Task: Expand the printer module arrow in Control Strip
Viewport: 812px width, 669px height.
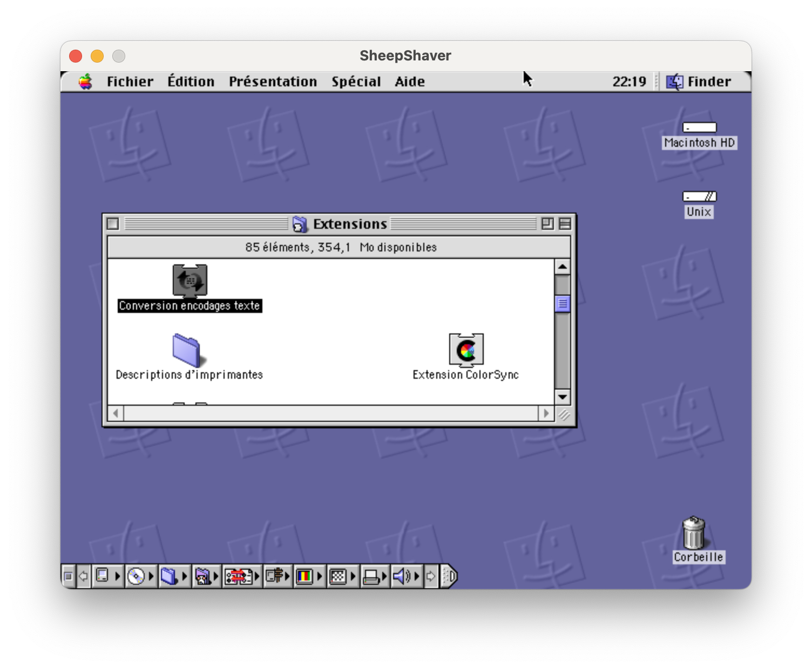Action: [384, 576]
